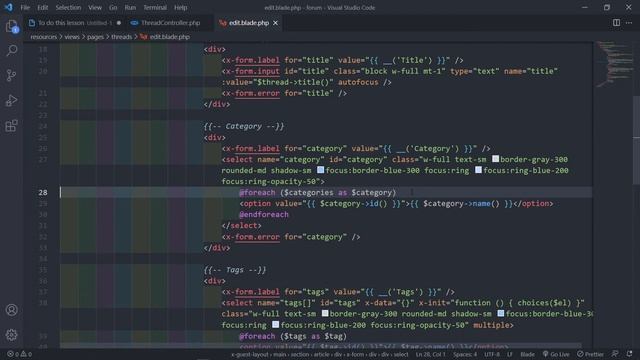Open notifications bell in status bar
Screen dimensions: 640x360
click(x=629, y=354)
